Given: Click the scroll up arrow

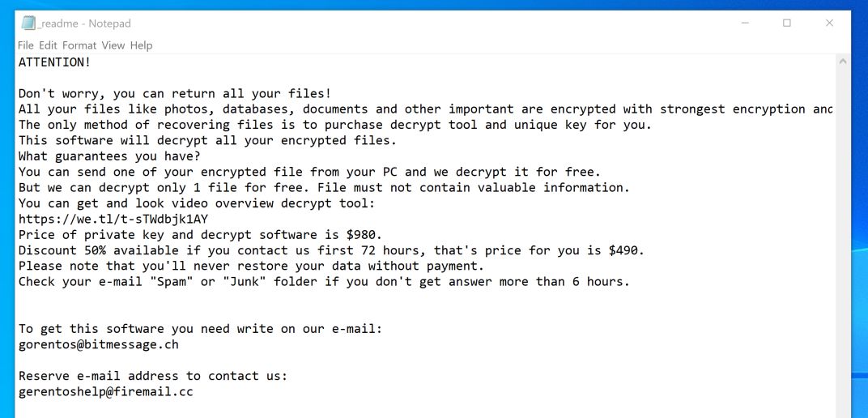Looking at the screenshot, I should click(842, 62).
